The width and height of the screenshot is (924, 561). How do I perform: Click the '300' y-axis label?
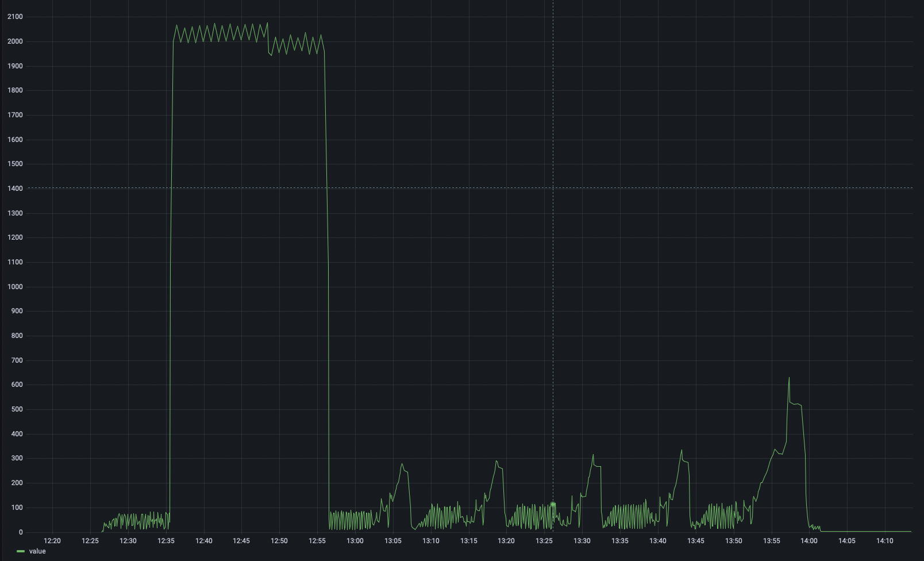tap(17, 459)
